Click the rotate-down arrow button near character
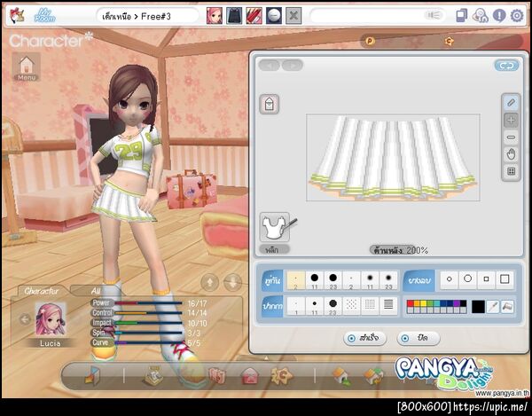The height and width of the screenshot is (416, 532). point(232,282)
